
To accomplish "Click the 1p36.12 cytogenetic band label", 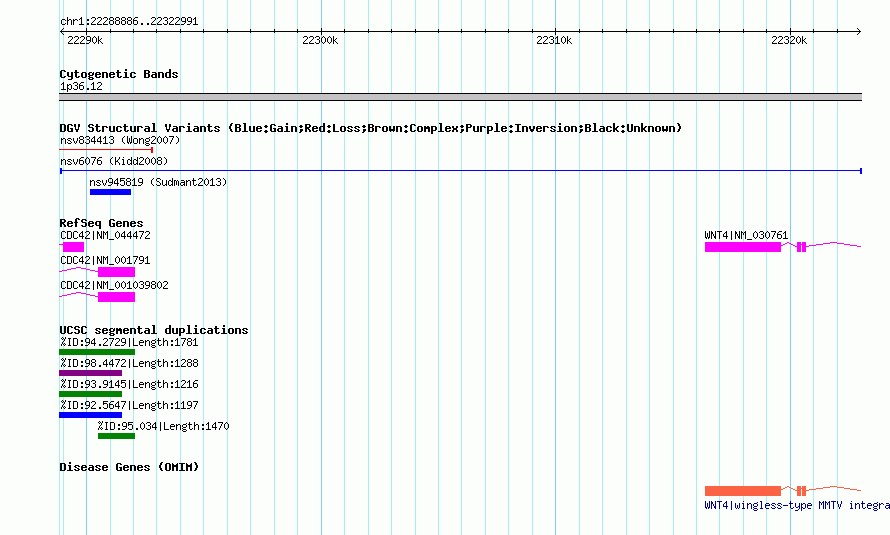I will pos(81,86).
